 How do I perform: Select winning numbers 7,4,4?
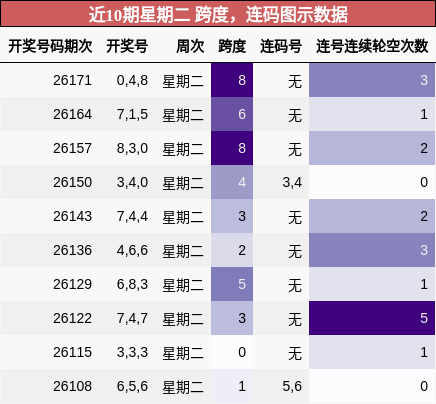pyautogui.click(x=132, y=216)
